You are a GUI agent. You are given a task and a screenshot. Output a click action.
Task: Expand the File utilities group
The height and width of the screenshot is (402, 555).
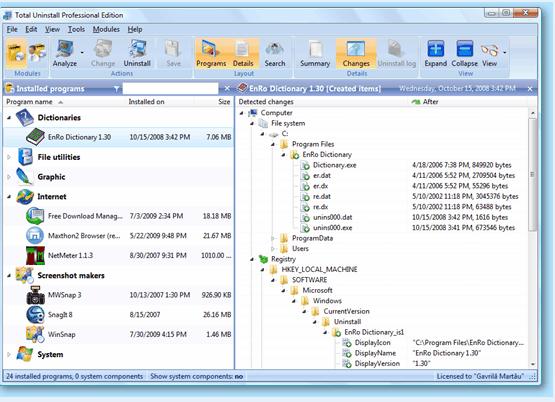[9, 157]
